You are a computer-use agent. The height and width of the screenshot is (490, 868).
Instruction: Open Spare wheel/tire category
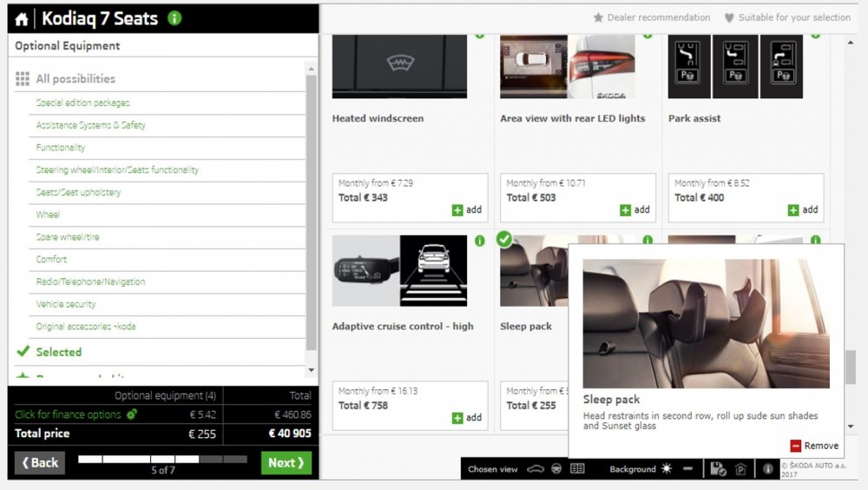68,236
